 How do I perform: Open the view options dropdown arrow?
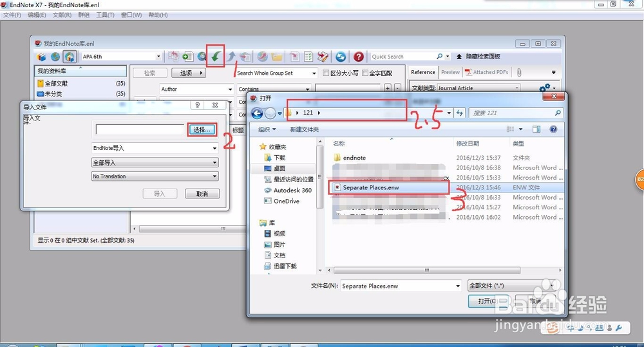click(521, 129)
